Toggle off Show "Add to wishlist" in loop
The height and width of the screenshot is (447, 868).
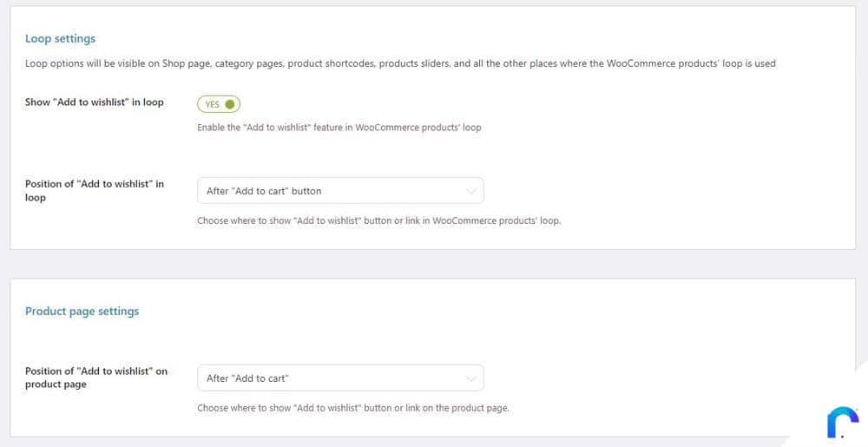(219, 104)
